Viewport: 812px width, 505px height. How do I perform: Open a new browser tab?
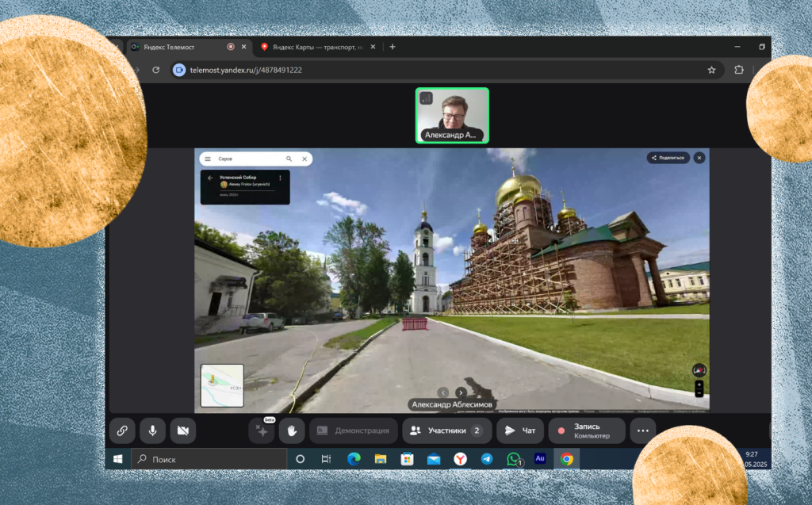[393, 47]
